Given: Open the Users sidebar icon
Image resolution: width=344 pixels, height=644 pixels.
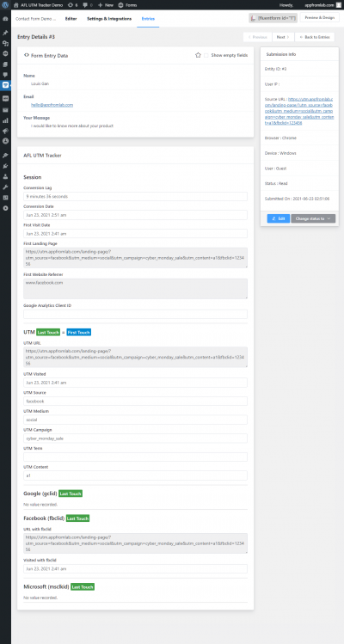Looking at the screenshot, I should coord(5,176).
